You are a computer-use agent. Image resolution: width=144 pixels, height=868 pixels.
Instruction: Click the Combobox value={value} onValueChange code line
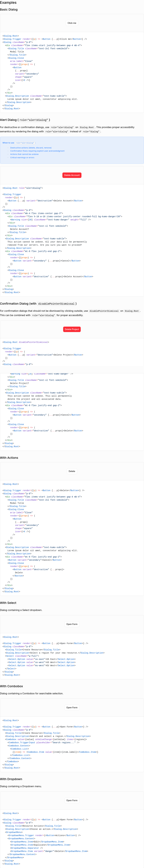(x=46, y=739)
